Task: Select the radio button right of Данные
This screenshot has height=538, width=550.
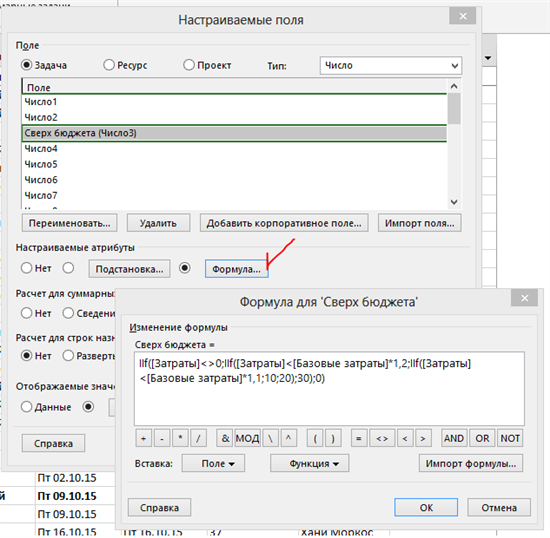Action: [x=88, y=407]
